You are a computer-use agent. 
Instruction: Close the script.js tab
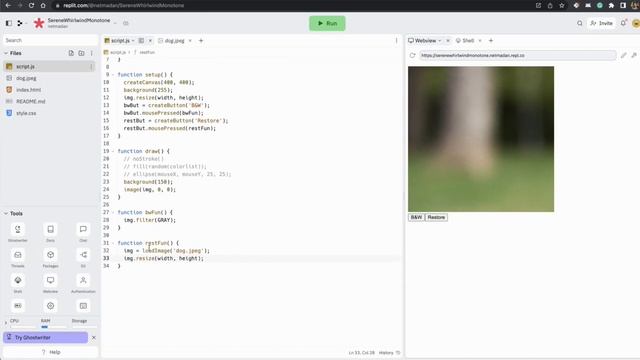tap(150, 40)
